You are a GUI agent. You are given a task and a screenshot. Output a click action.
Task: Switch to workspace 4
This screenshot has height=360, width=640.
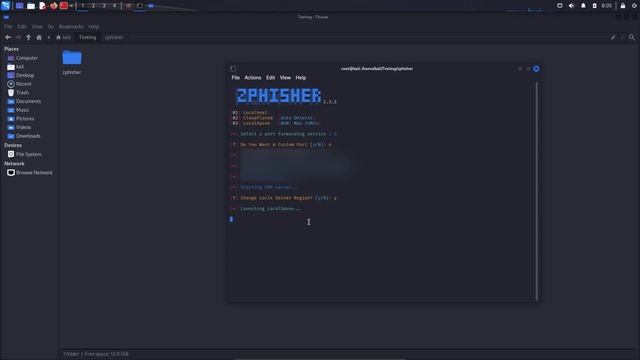pos(114,6)
